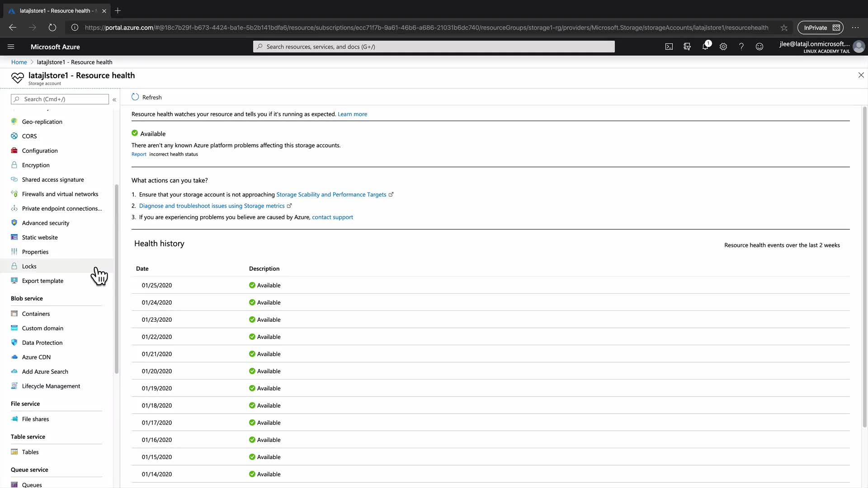The image size is (868, 488).
Task: Click the sidebar vertical scrollbar
Action: pyautogui.click(x=117, y=278)
